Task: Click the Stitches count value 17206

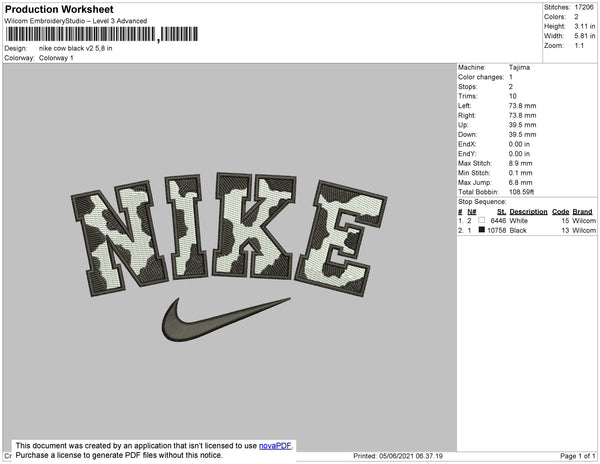Action: pyautogui.click(x=585, y=7)
